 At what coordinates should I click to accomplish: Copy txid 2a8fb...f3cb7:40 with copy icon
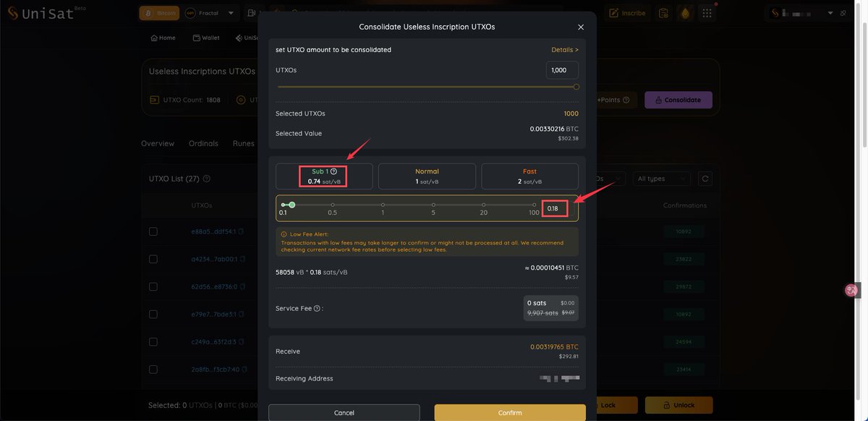[244, 369]
